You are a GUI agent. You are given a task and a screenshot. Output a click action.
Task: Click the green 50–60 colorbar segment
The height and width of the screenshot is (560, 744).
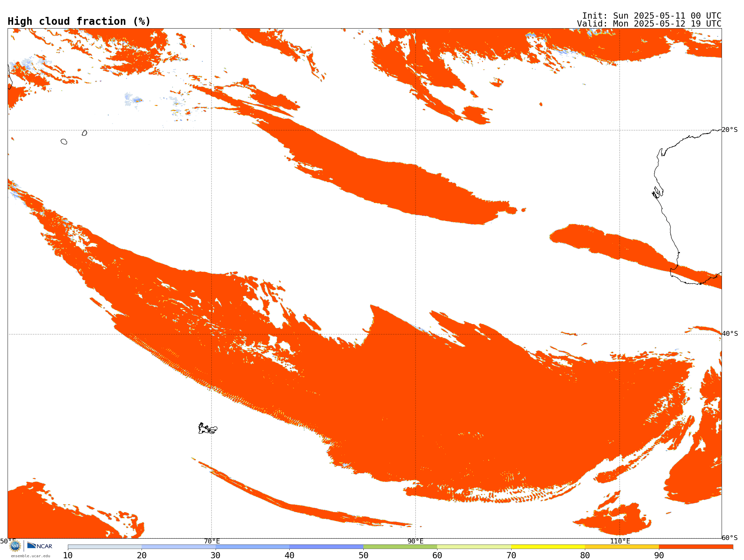click(400, 547)
